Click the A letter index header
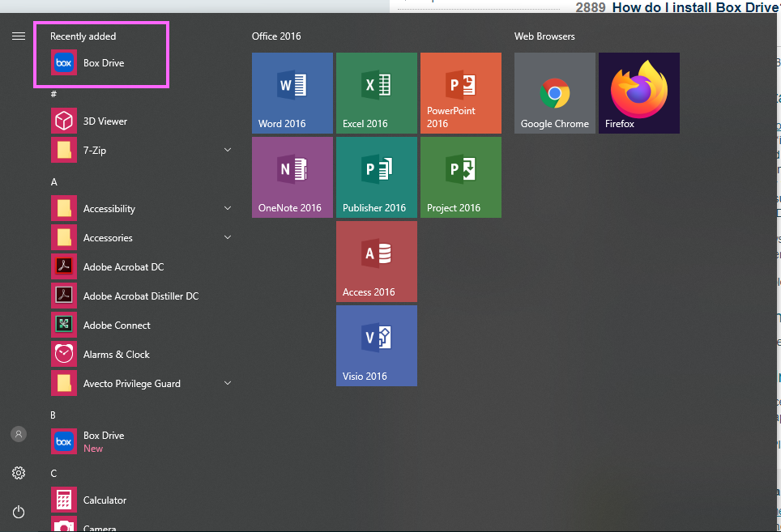 53,182
